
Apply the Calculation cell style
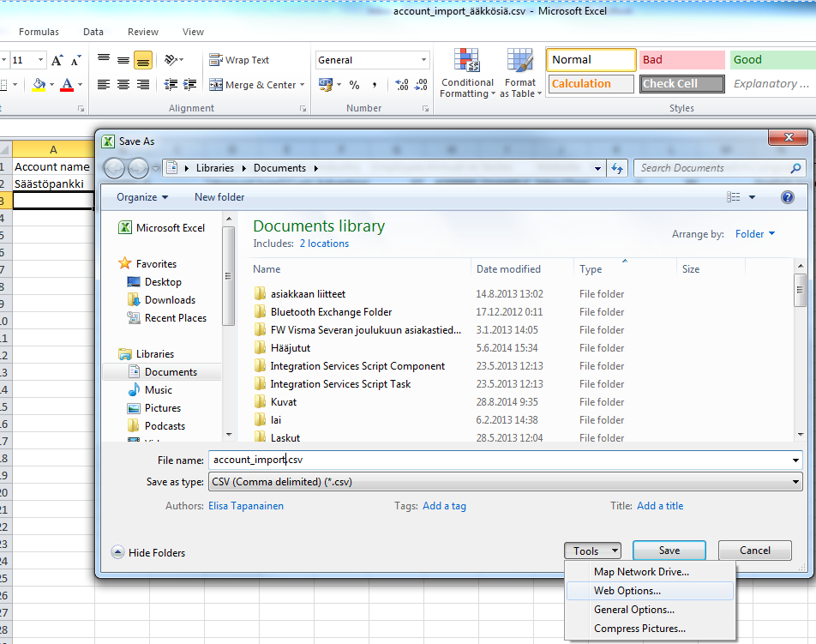(x=591, y=84)
